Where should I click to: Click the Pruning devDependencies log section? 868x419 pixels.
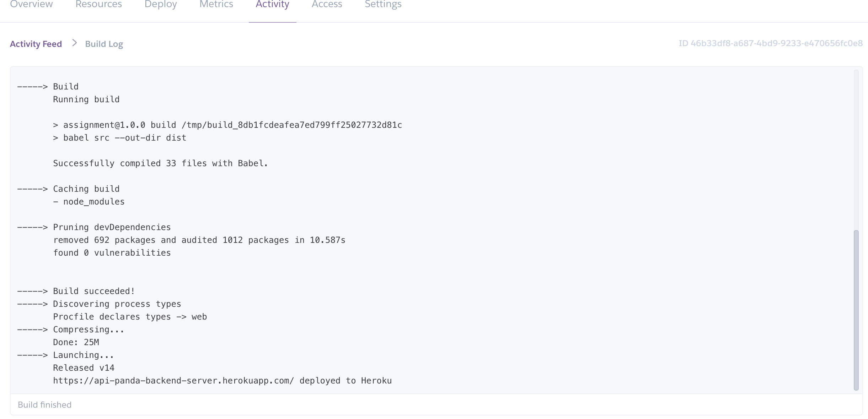(x=94, y=227)
